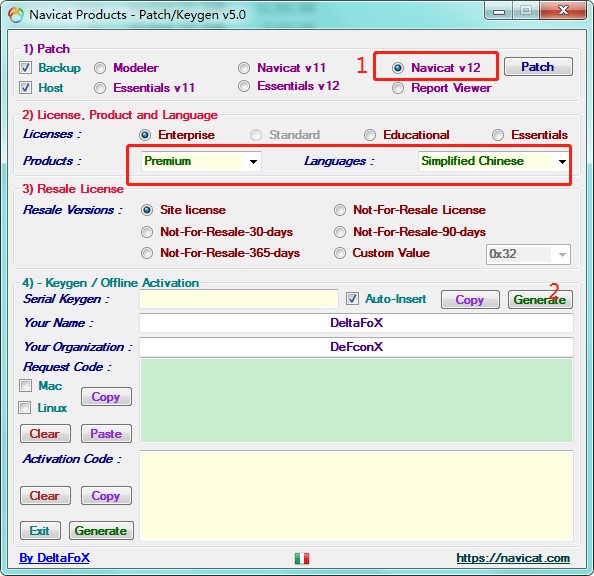Select Essentials v12 radio option
Image resolution: width=594 pixels, height=576 pixels.
[244, 86]
